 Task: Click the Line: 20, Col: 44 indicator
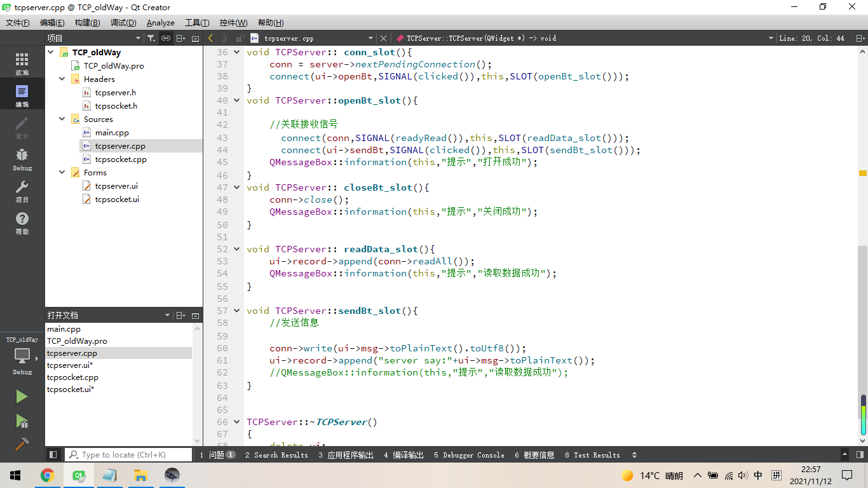(x=812, y=38)
